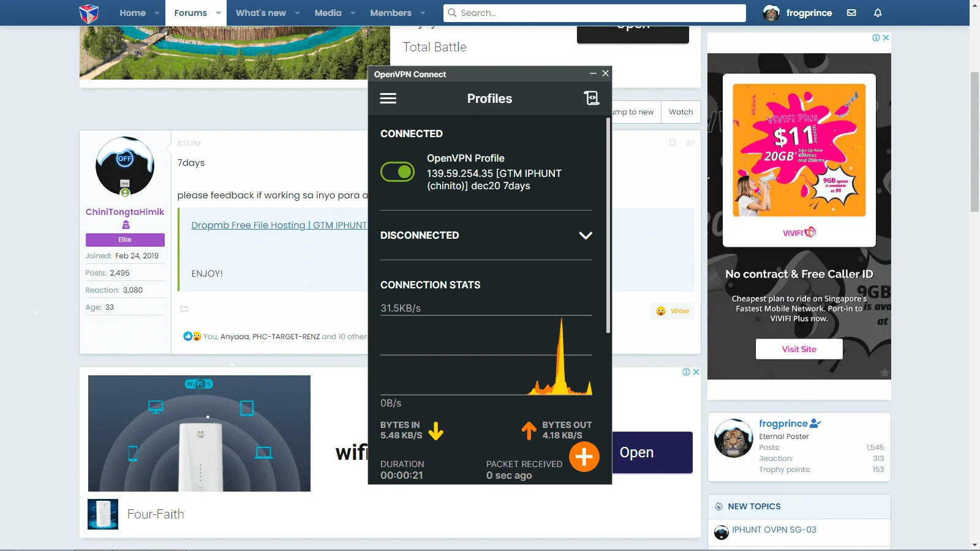Close the Four-Faith wifi ad
Screen dimensions: 980x551
coord(696,372)
